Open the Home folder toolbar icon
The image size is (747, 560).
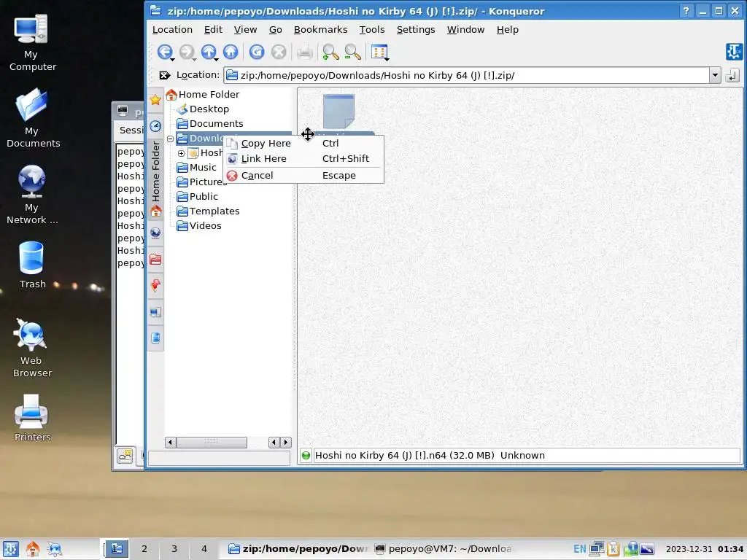point(231,52)
